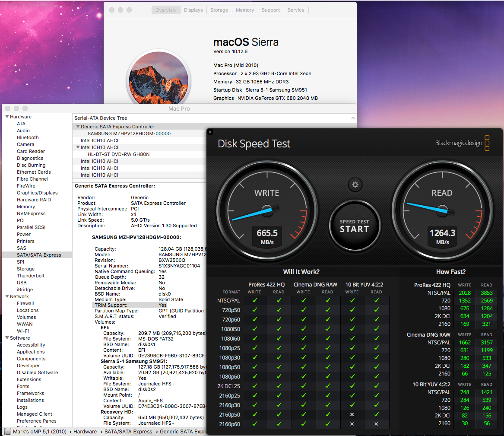Select the Overview tab

coord(166,10)
